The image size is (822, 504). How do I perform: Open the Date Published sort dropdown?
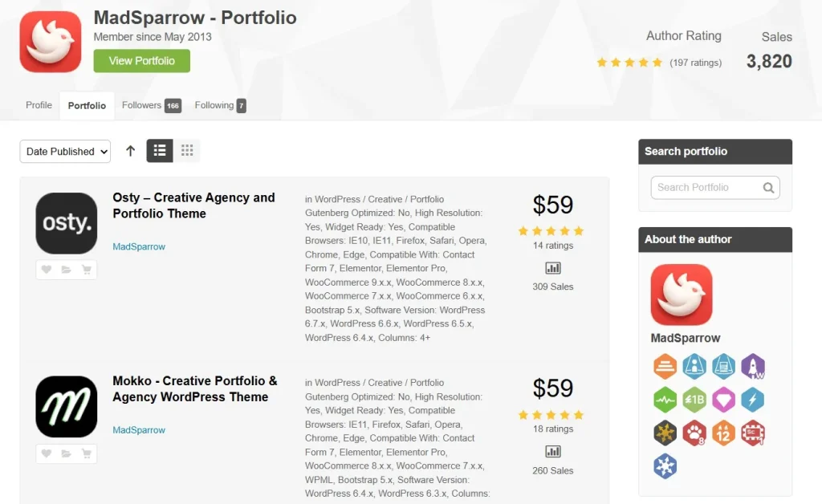(x=65, y=152)
